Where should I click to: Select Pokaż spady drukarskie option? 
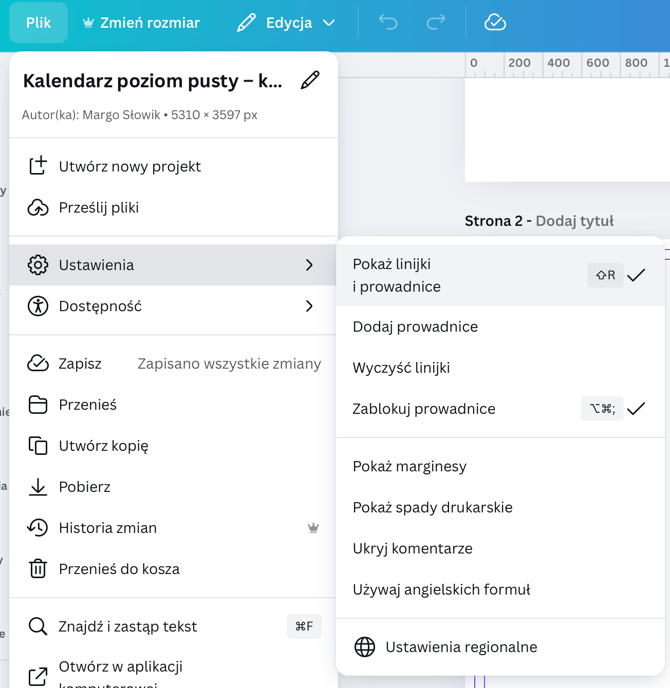(433, 507)
